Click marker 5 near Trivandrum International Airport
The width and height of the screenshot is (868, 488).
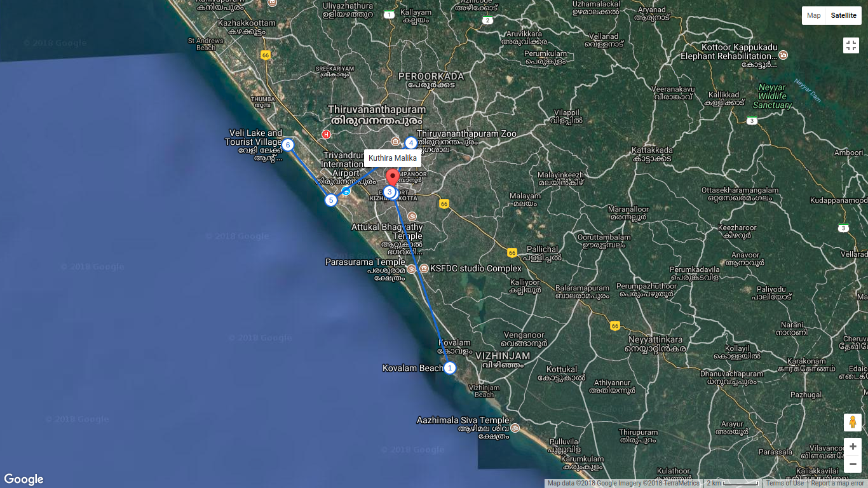[330, 200]
